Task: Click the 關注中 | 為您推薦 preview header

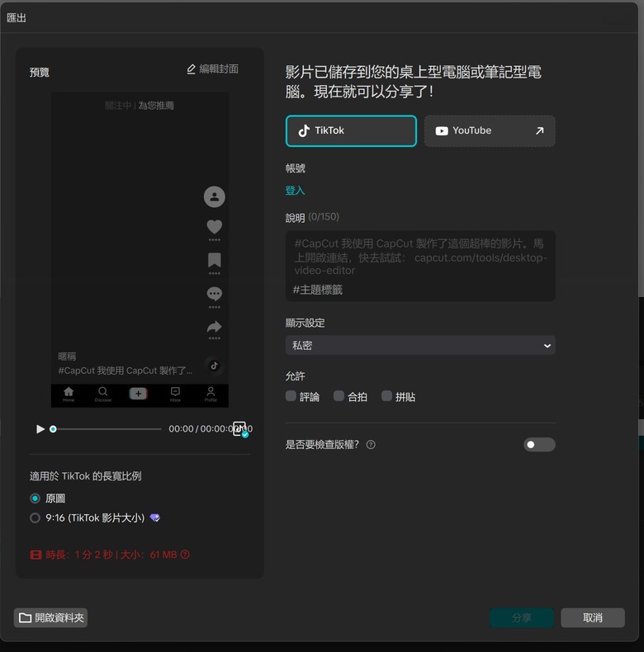Action: (139, 106)
